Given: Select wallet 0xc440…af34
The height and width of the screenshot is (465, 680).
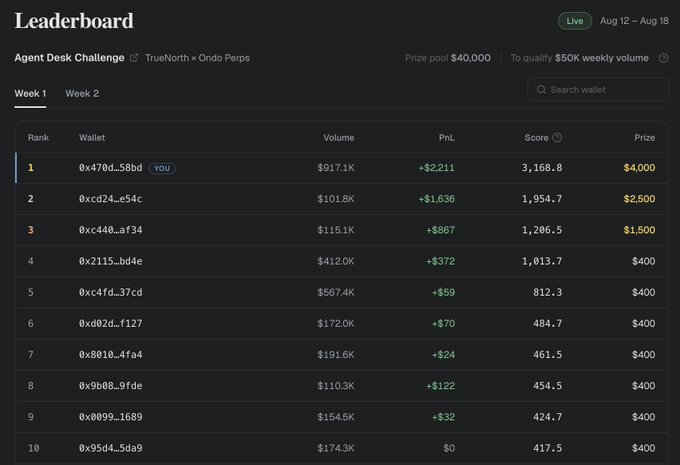Looking at the screenshot, I should [111, 230].
